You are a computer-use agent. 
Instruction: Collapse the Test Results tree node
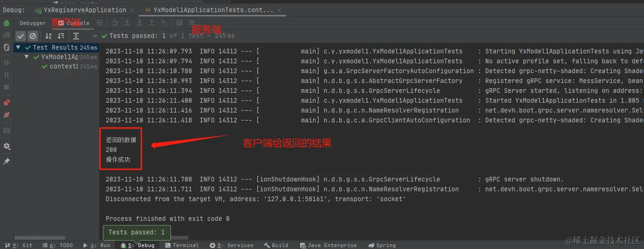pyautogui.click(x=18, y=47)
